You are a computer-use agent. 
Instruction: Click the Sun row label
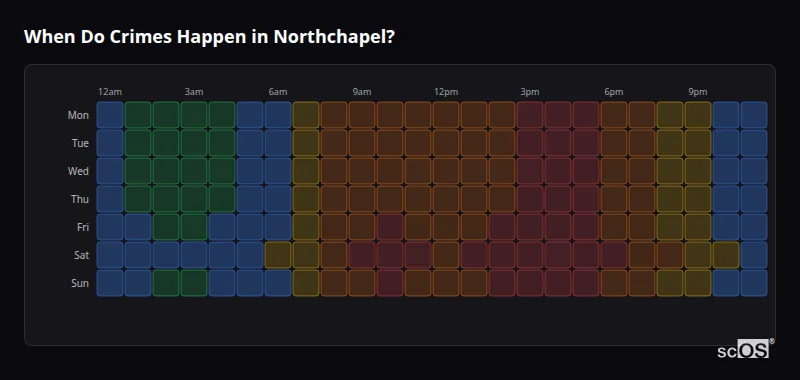(80, 283)
